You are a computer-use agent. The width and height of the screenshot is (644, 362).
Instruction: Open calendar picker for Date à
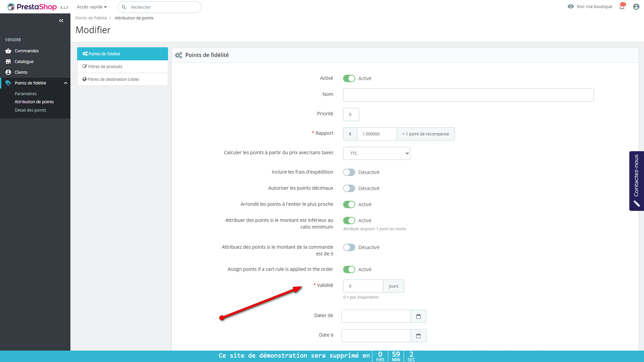pyautogui.click(x=418, y=336)
